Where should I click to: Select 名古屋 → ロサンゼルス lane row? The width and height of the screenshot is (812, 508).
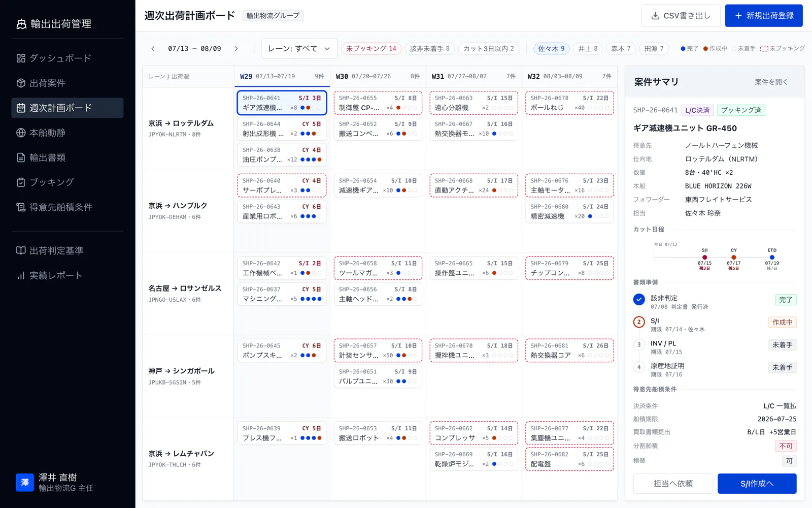point(188,294)
